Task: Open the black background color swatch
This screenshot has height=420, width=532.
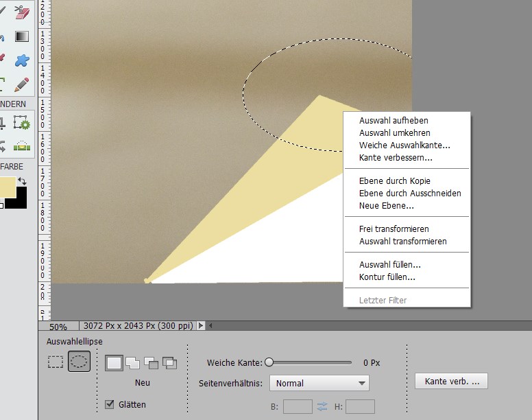Action: pyautogui.click(x=21, y=202)
